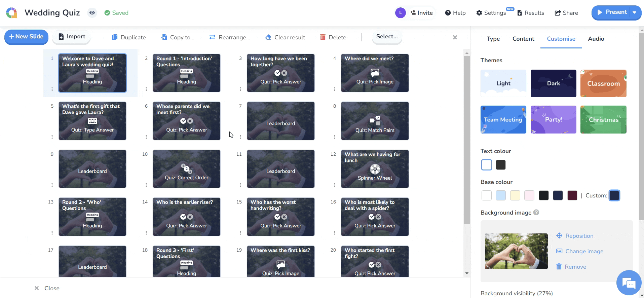Select slide 8 Quiz: Match Pairs
The image size is (644, 298).
(x=375, y=121)
